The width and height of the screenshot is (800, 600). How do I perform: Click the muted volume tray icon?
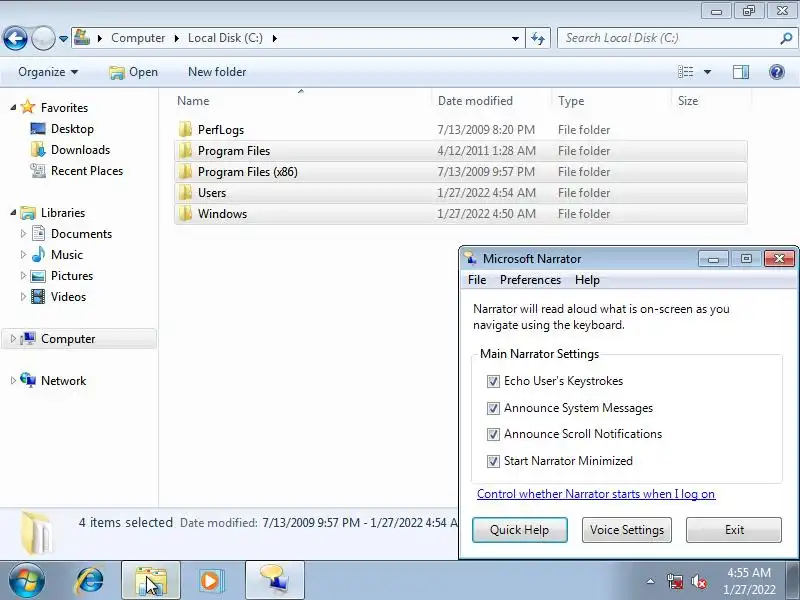click(x=698, y=581)
